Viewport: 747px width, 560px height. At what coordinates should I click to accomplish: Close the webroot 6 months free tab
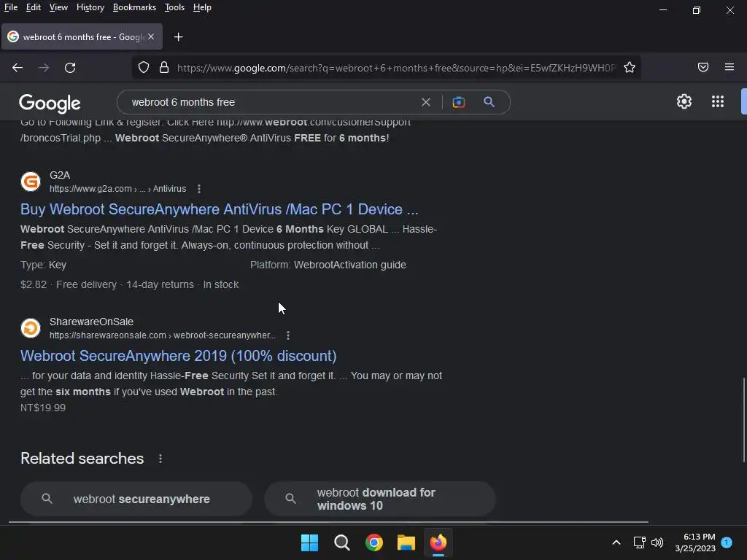[151, 36]
